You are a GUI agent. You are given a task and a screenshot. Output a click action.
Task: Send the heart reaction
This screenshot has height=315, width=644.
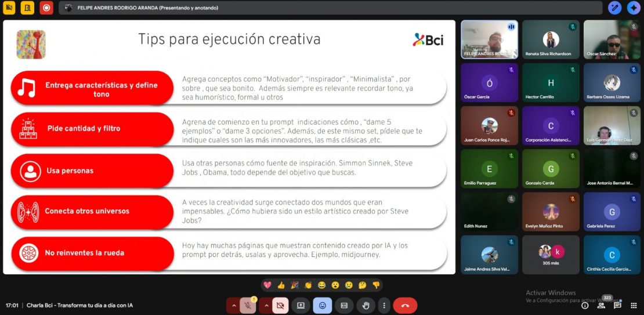pos(267,285)
